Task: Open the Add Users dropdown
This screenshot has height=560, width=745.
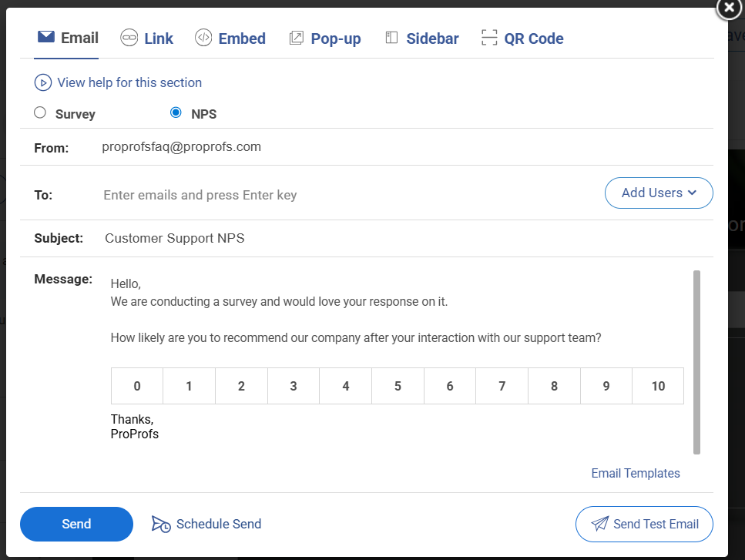Action: [x=659, y=193]
